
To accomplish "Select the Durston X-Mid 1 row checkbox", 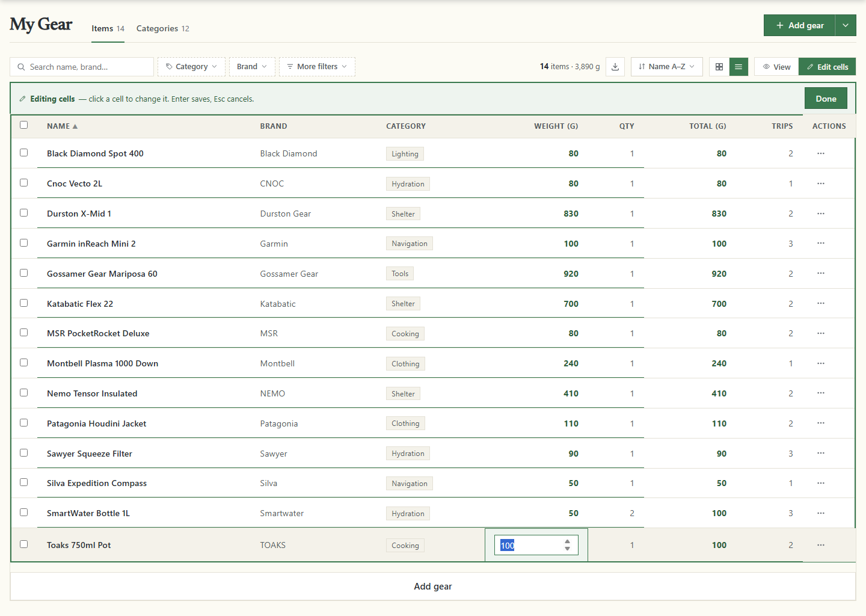I will tap(24, 213).
